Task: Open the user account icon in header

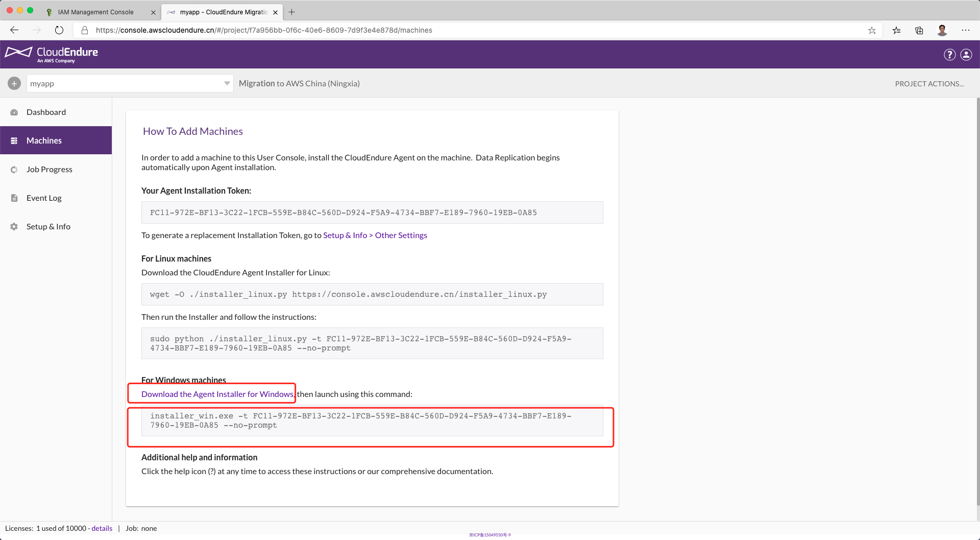Action: [966, 55]
